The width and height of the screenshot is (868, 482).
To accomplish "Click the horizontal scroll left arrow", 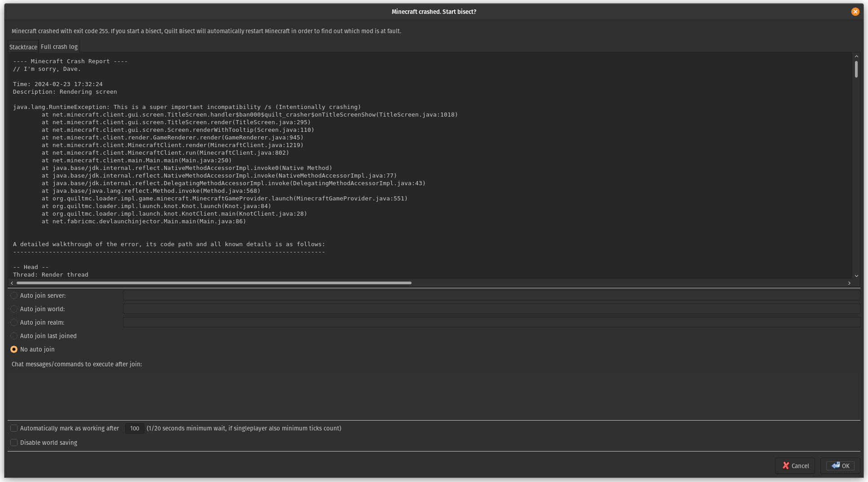I will coord(12,283).
